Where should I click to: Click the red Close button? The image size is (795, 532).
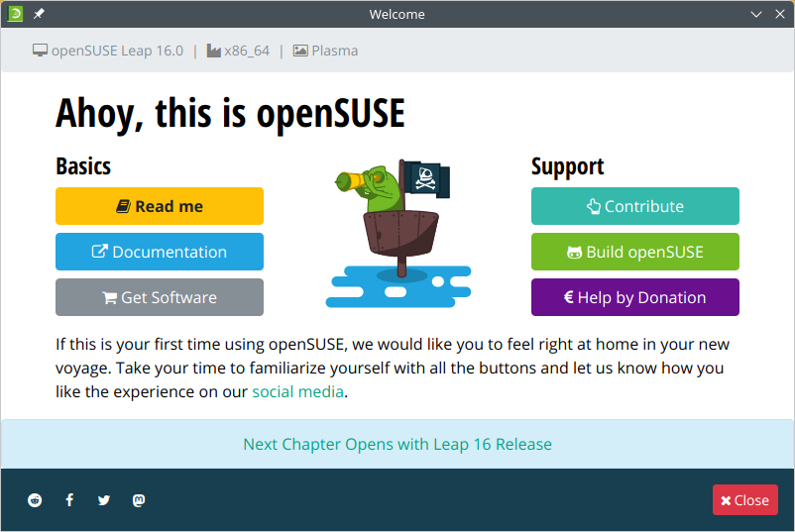(x=744, y=500)
